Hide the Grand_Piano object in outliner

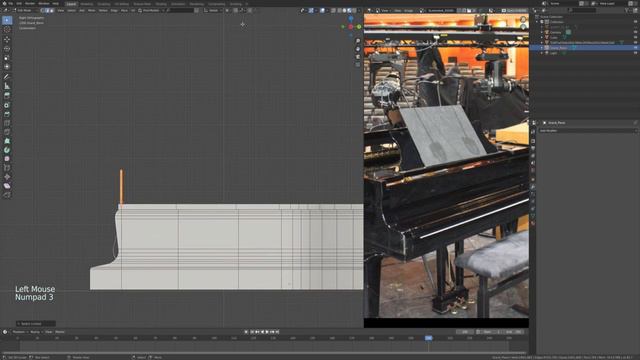pos(636,48)
